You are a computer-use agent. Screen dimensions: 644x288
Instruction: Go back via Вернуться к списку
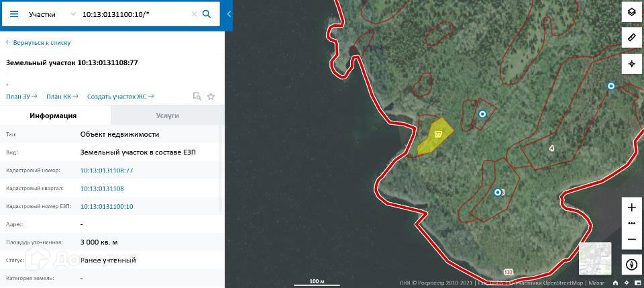38,43
